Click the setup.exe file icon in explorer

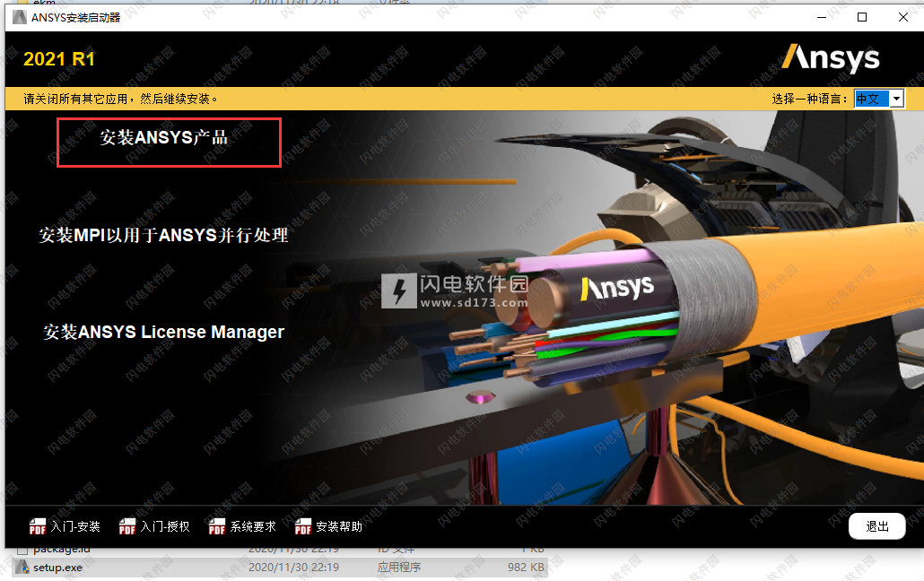(23, 568)
